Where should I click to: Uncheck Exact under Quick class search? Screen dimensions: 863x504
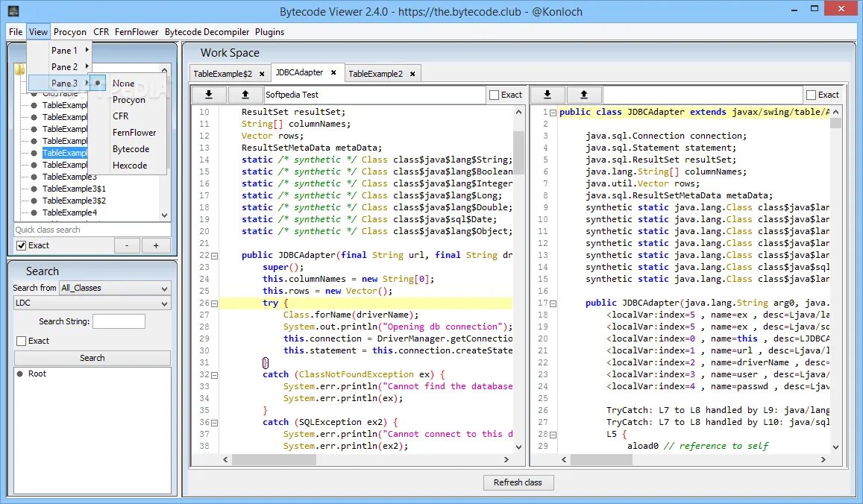pyautogui.click(x=22, y=245)
